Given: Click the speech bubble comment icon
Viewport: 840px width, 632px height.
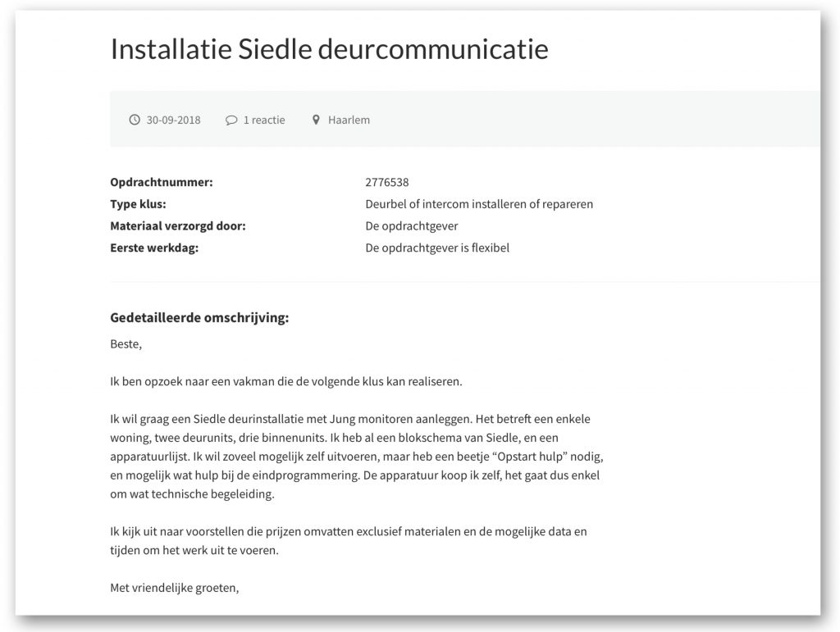Looking at the screenshot, I should 231,120.
